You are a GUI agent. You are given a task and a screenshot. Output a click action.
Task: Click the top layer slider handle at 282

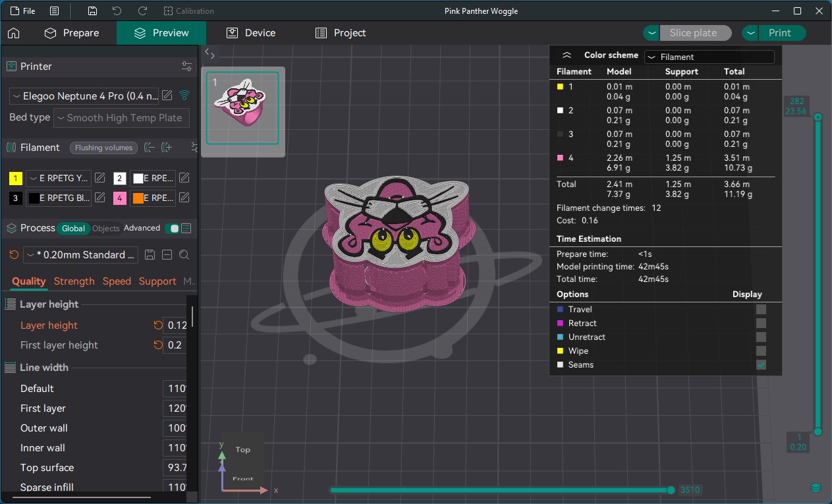[x=818, y=117]
